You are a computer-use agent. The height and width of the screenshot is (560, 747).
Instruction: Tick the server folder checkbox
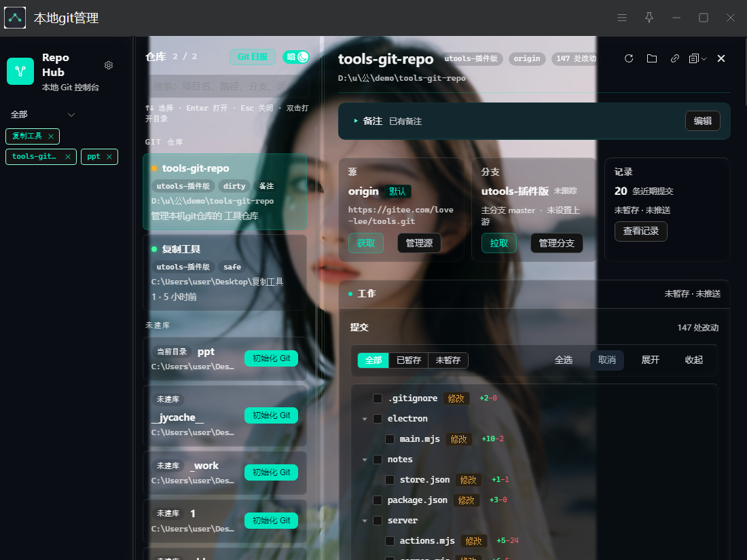tap(378, 521)
